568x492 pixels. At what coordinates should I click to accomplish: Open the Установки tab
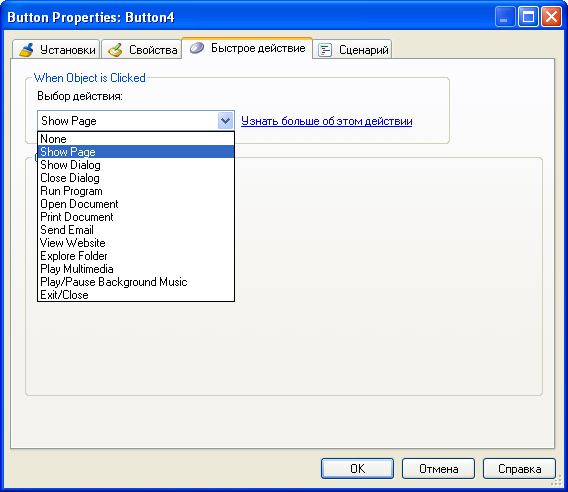(56, 49)
